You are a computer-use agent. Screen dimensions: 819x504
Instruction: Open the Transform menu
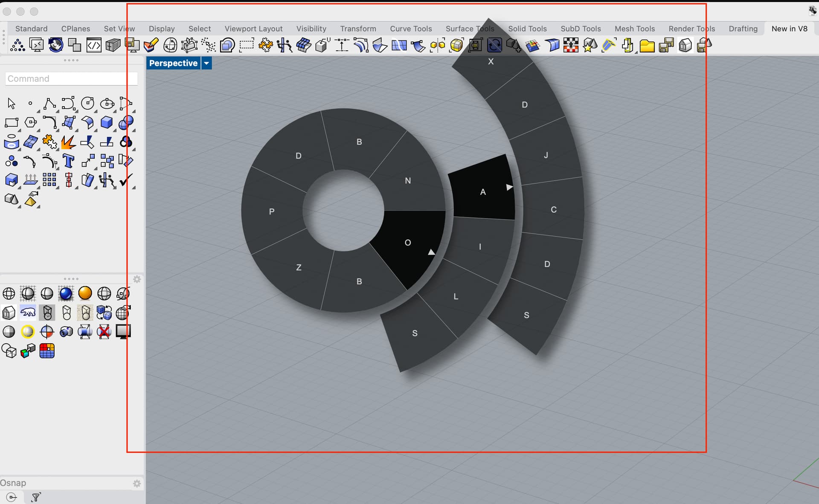(358, 29)
